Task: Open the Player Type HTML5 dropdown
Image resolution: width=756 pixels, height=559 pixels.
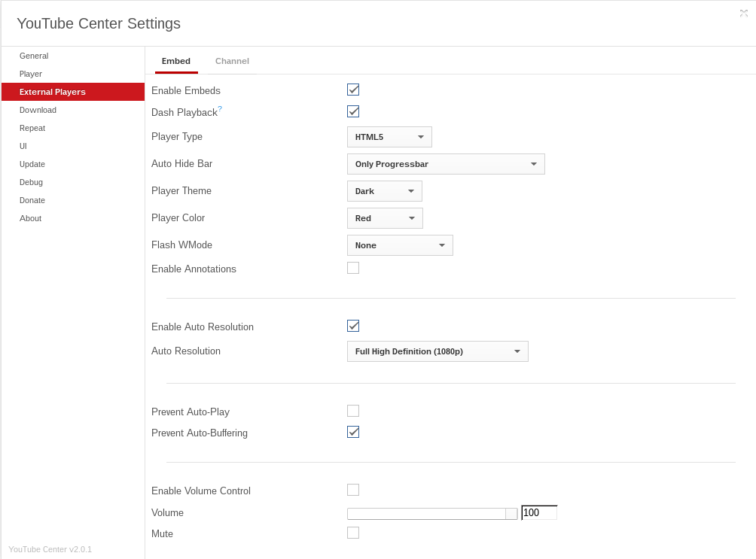Action: (389, 137)
